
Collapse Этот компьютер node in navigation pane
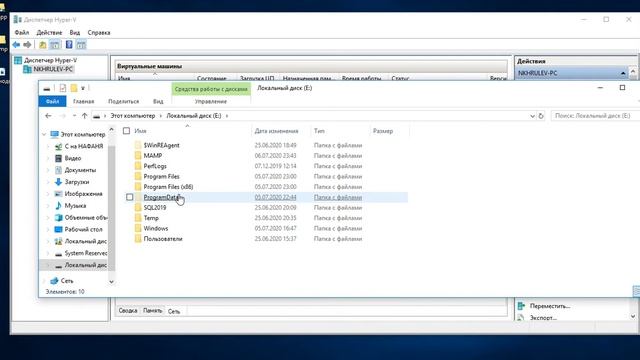click(x=44, y=134)
